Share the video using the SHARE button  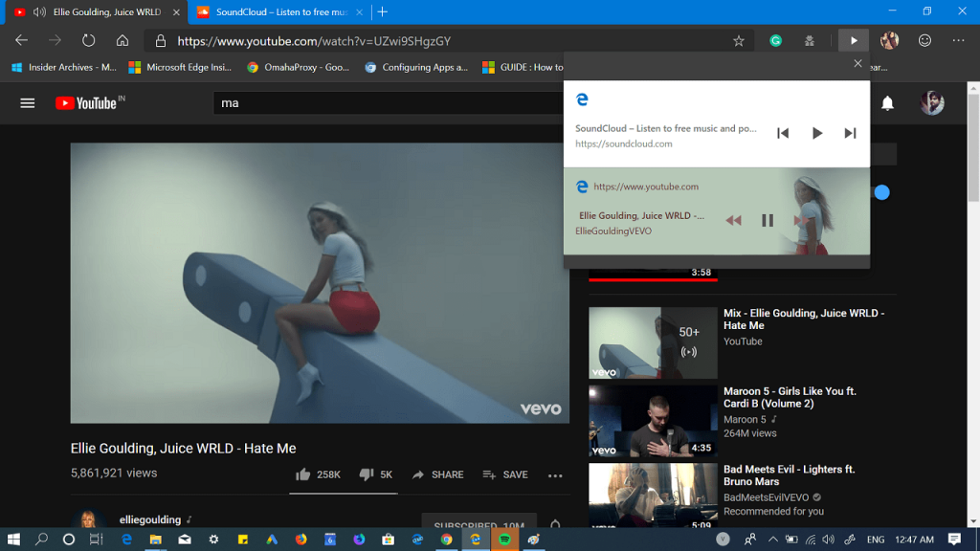[x=437, y=474]
